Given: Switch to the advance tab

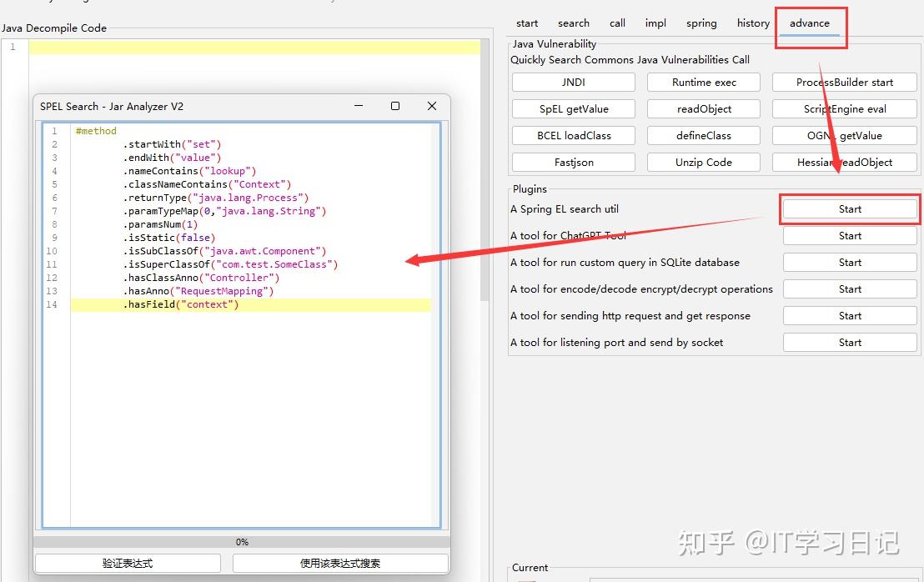Looking at the screenshot, I should coord(809,23).
